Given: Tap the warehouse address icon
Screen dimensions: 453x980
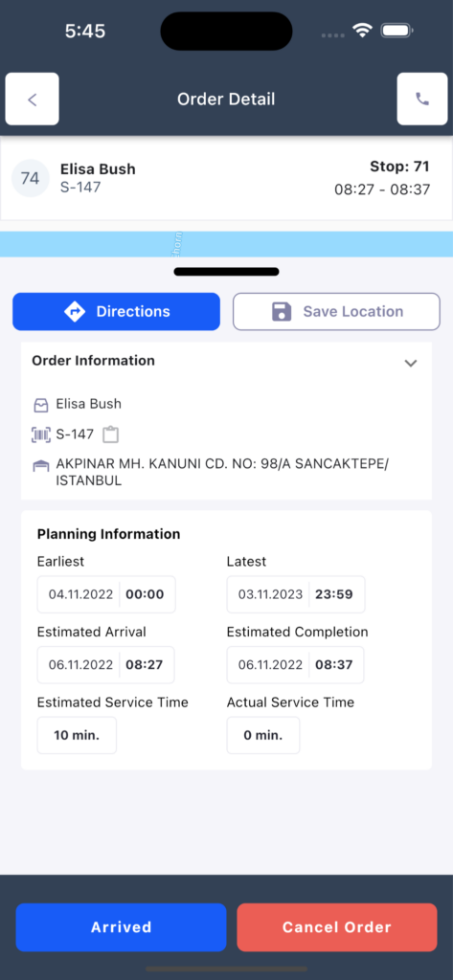Looking at the screenshot, I should click(40, 466).
